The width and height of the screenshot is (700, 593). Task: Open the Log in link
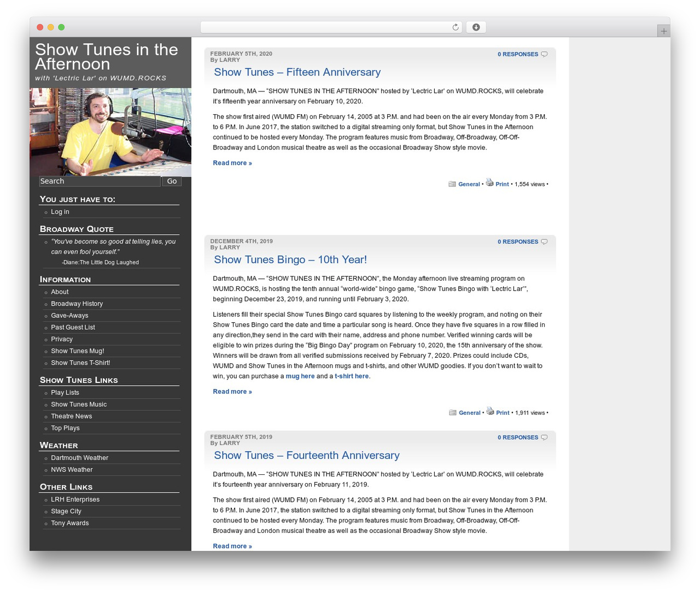coord(60,212)
